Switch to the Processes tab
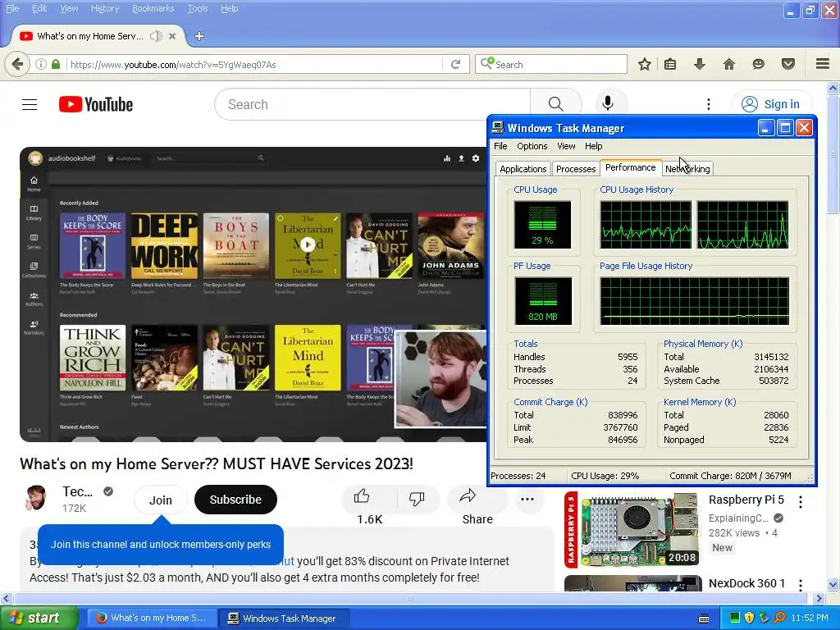840x630 pixels. (x=576, y=169)
